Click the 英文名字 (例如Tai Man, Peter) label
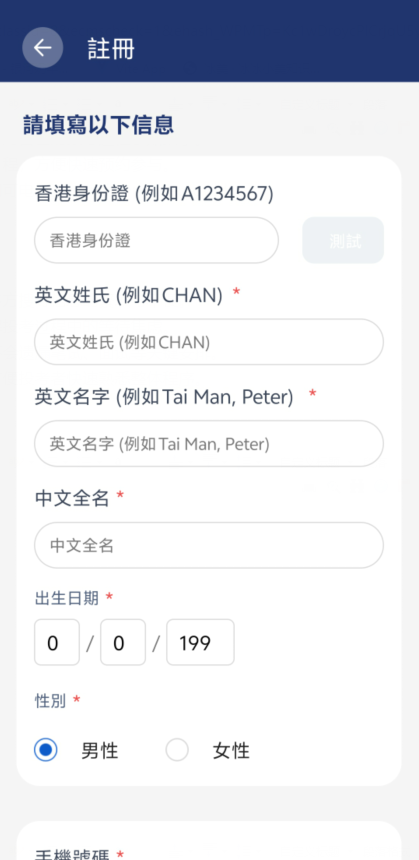The height and width of the screenshot is (860, 419). (164, 397)
